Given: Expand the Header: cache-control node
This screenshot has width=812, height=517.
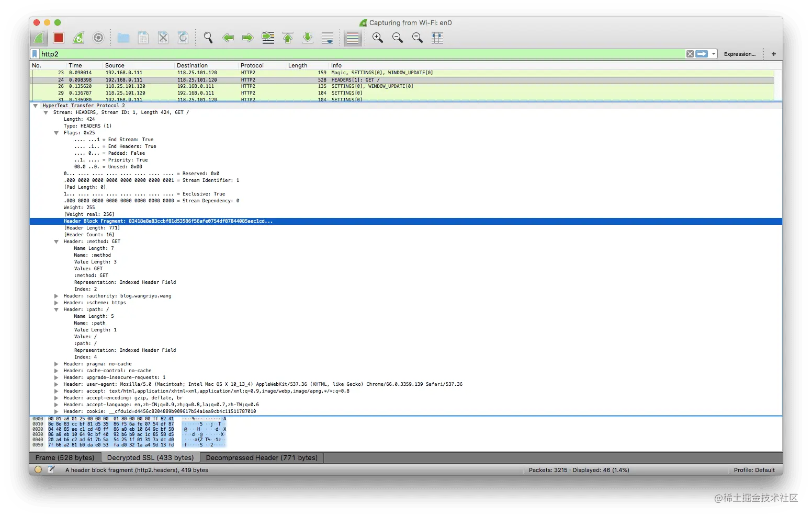Looking at the screenshot, I should (57, 371).
